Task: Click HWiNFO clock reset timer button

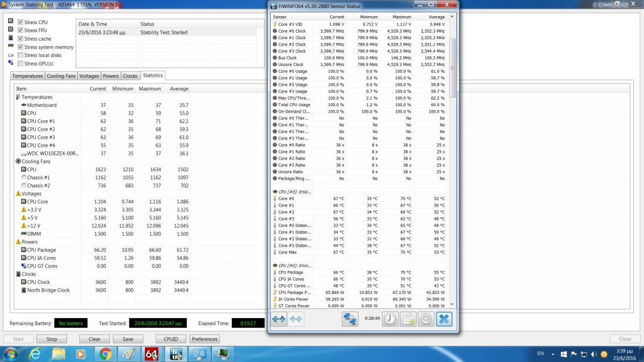Action: [x=390, y=319]
